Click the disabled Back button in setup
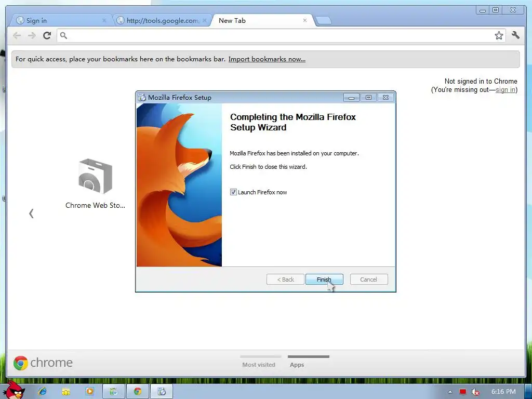 (285, 279)
